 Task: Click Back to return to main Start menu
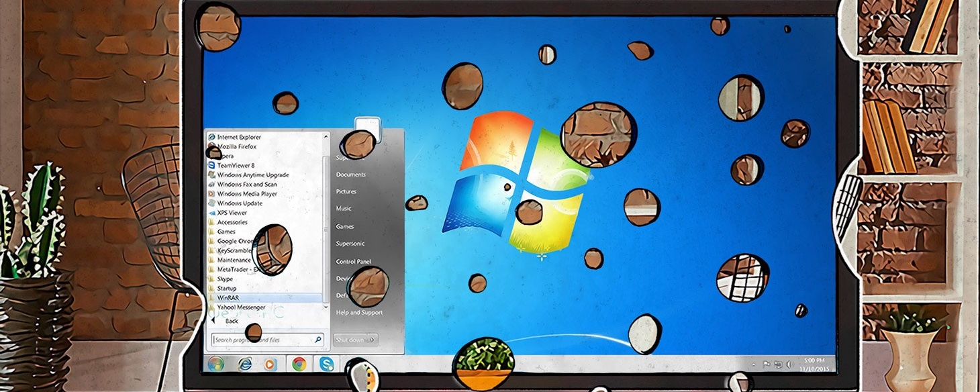pos(232,321)
